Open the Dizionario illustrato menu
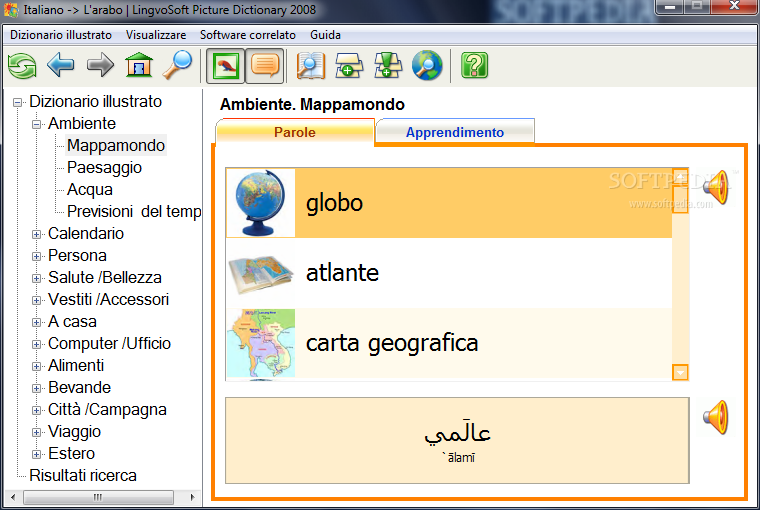This screenshot has height=510, width=760. 61,35
